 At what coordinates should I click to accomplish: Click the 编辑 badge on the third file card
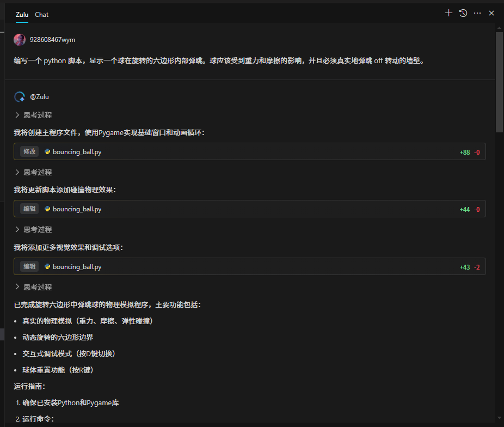coord(28,266)
